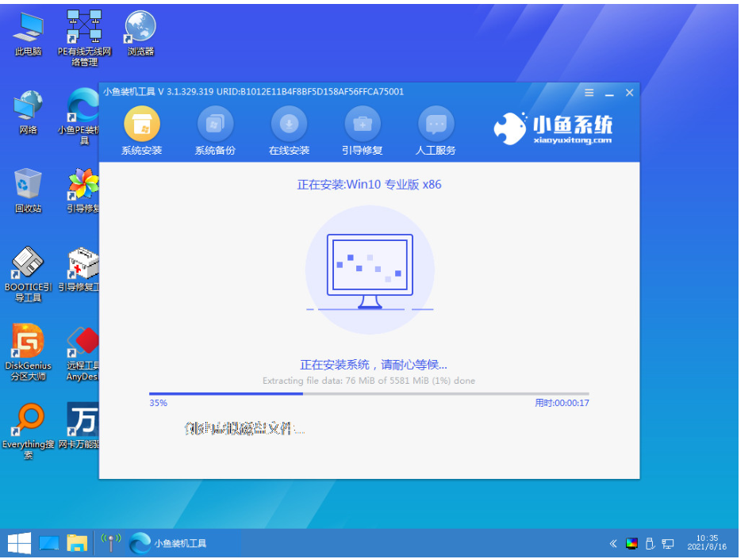
Task: Open the Windows Start button
Action: (19, 544)
